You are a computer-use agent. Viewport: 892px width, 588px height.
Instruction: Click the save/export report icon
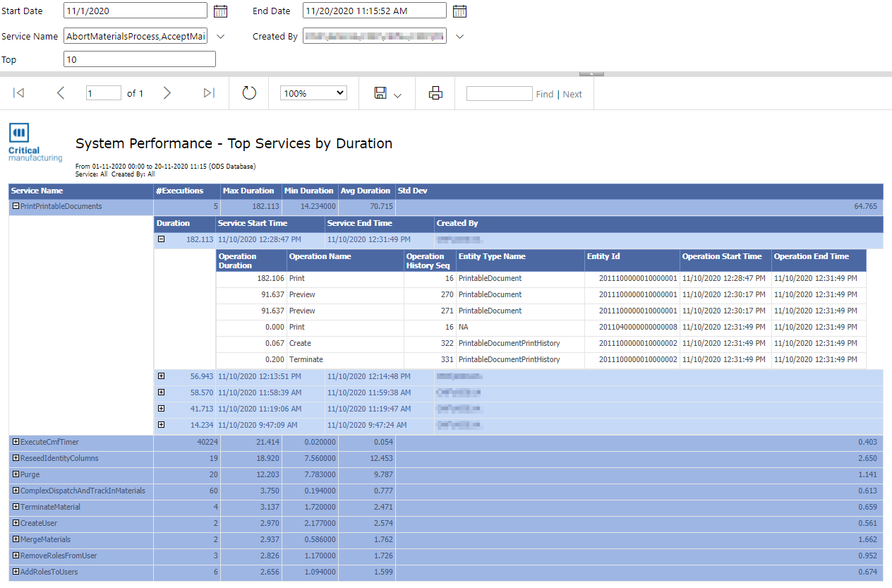[381, 93]
